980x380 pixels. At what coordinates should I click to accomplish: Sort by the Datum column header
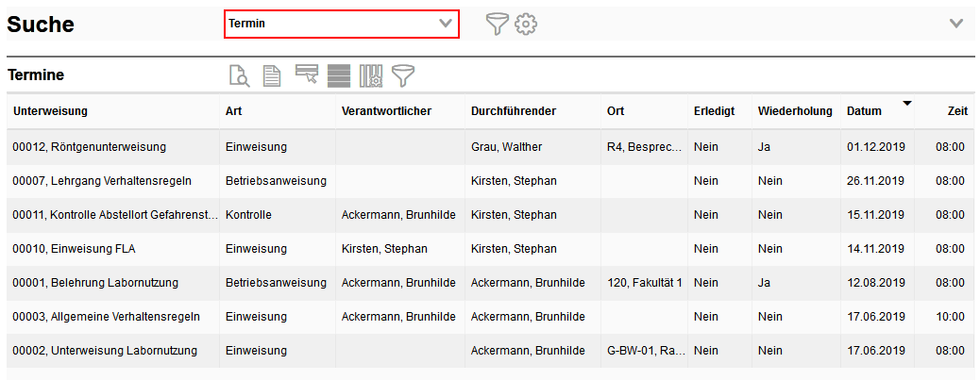[864, 111]
